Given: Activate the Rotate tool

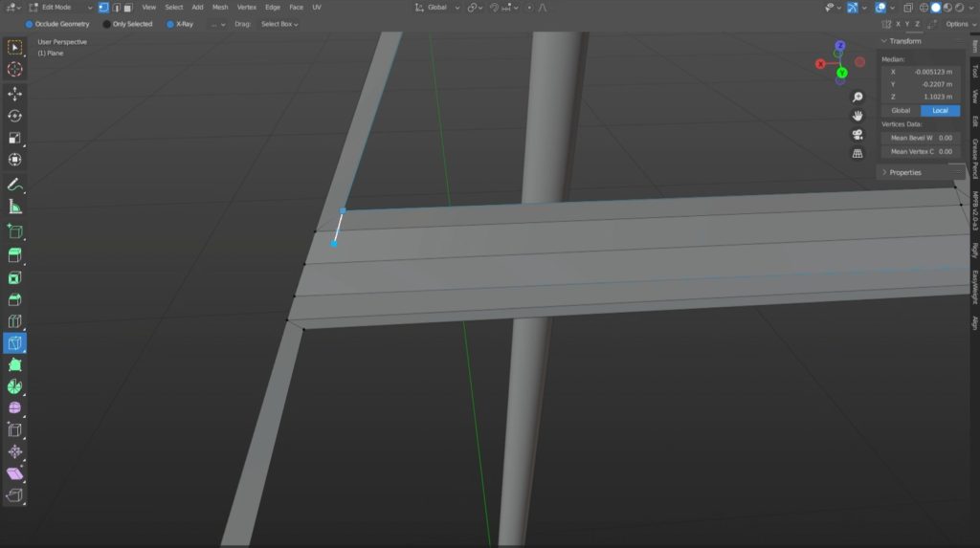Looking at the screenshot, I should 14,116.
